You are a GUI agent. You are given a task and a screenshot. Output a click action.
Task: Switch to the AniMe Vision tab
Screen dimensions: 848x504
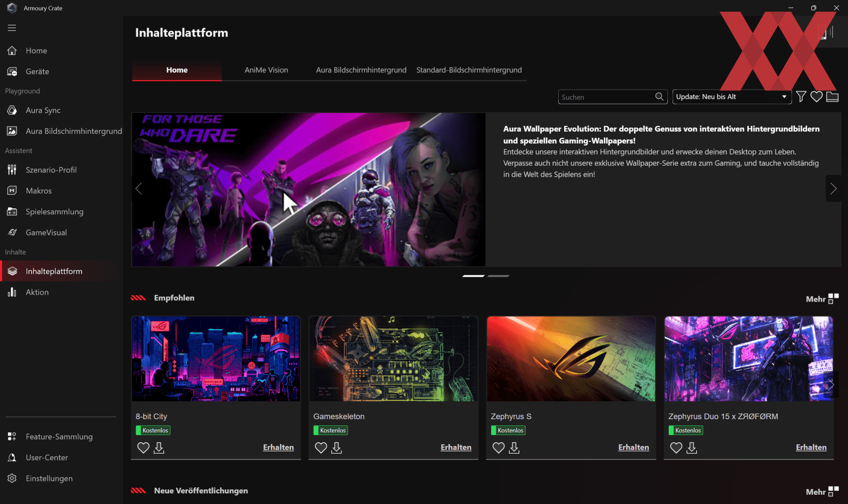(266, 70)
